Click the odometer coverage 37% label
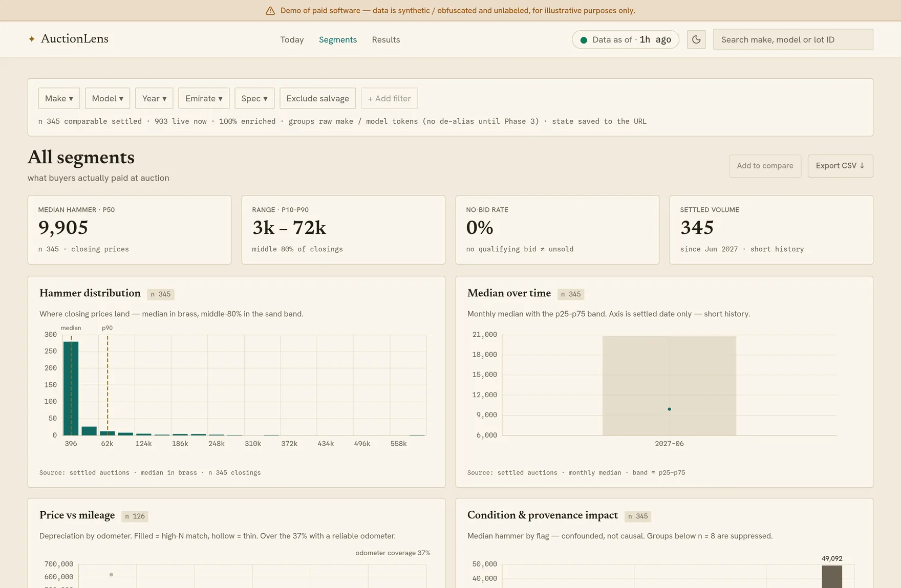The image size is (901, 588). coord(393,553)
